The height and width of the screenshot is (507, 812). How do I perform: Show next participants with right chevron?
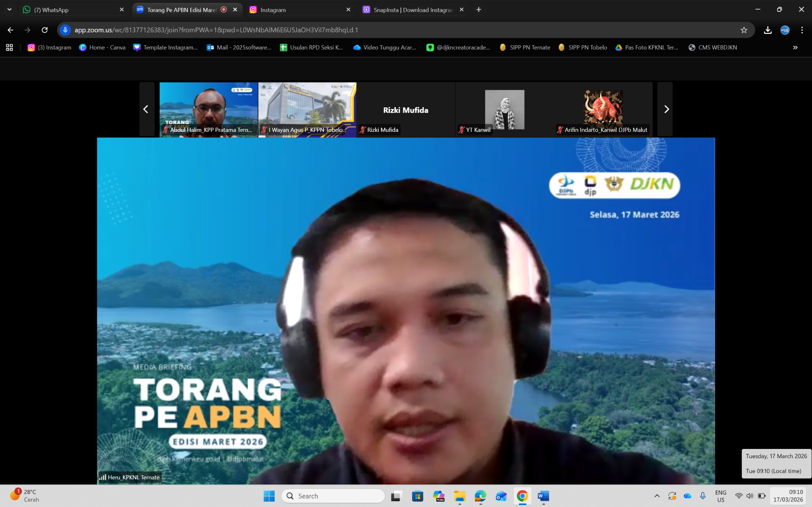click(666, 109)
